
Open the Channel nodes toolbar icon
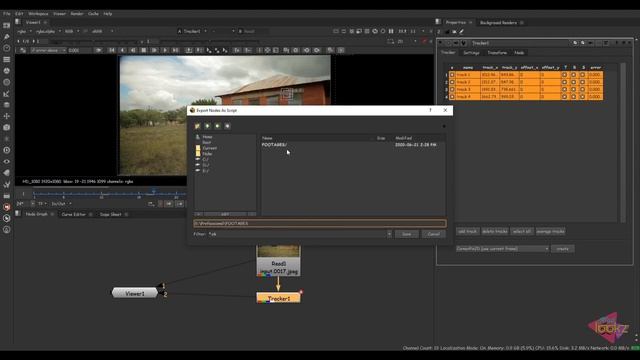pyautogui.click(x=7, y=60)
